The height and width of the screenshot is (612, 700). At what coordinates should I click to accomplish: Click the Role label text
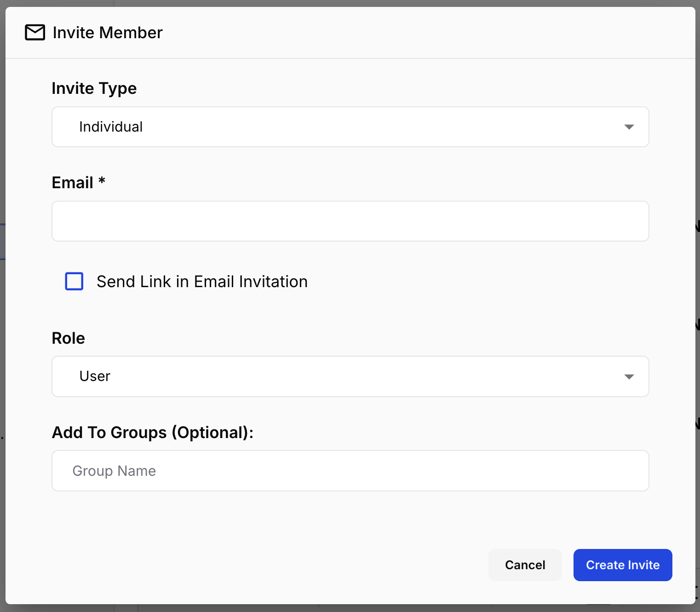pyautogui.click(x=69, y=338)
